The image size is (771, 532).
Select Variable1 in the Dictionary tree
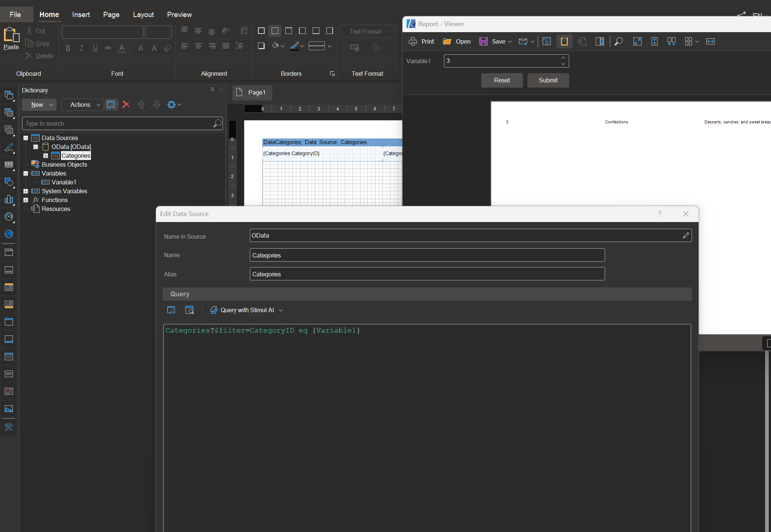point(64,182)
